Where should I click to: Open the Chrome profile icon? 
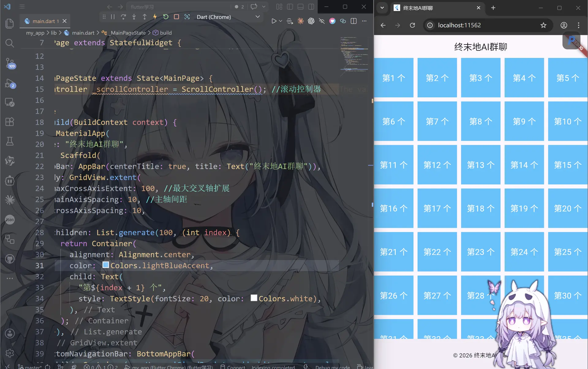coord(564,25)
